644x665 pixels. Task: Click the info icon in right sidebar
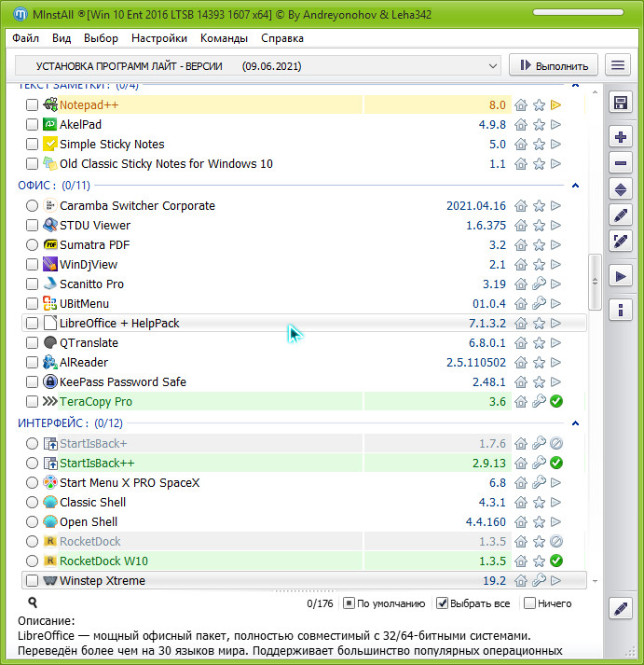click(620, 309)
